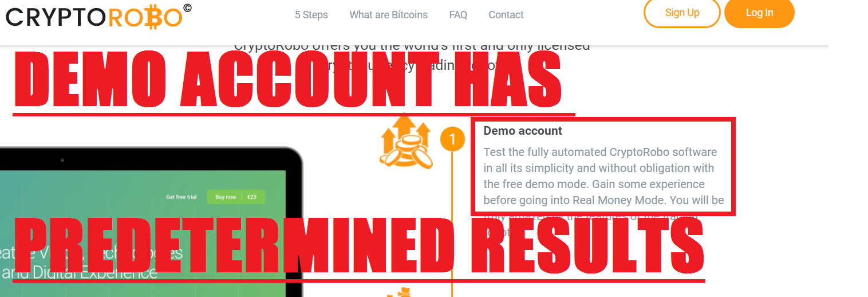The height and width of the screenshot is (297, 868).
Task: Click the red DEMO ACCOUNT HAS banner
Action: [x=288, y=79]
